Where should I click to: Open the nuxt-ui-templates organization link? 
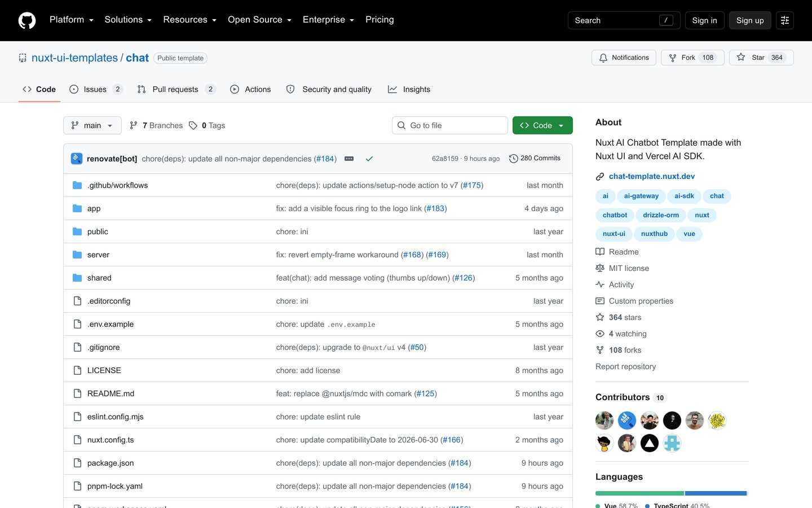74,58
